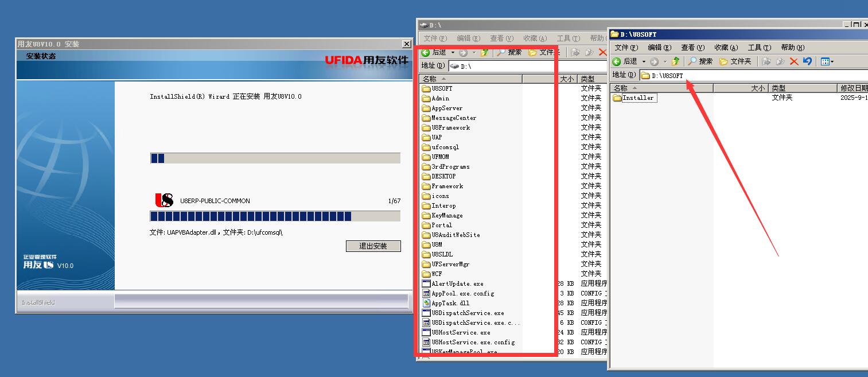Sort by 名称 column in D:\U8SOFT window
The image size is (868, 377).
(x=661, y=88)
